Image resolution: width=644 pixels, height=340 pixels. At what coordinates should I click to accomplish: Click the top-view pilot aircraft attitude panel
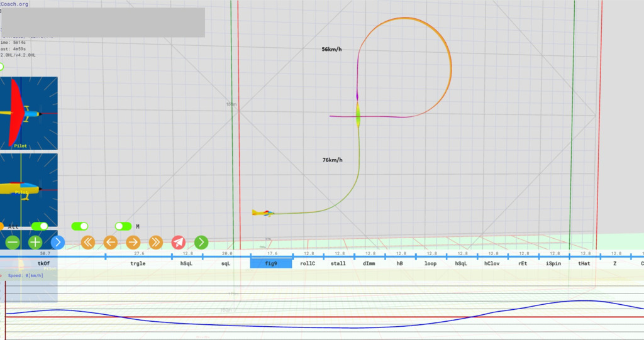[x=29, y=113]
